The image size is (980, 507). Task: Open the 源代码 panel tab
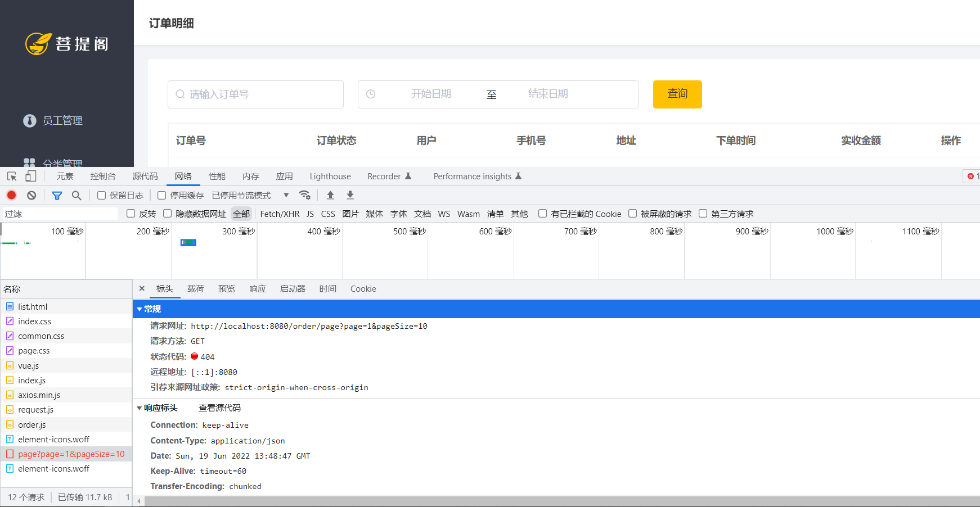tap(145, 176)
